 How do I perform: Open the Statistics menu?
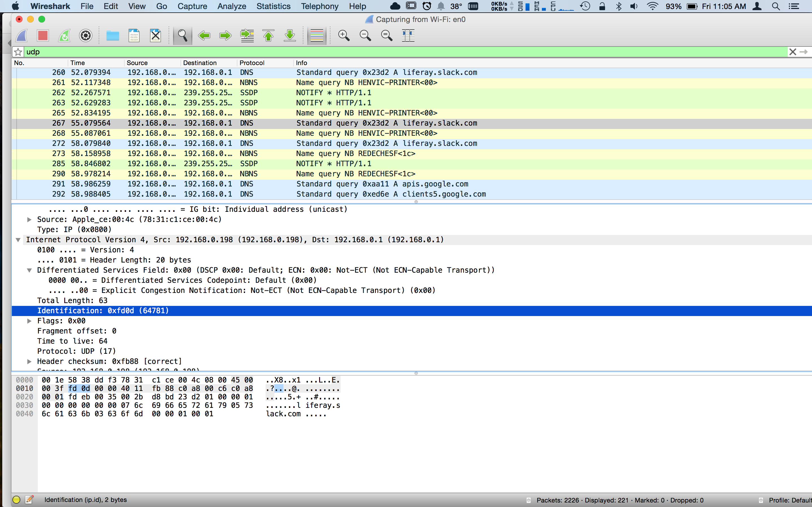click(273, 6)
